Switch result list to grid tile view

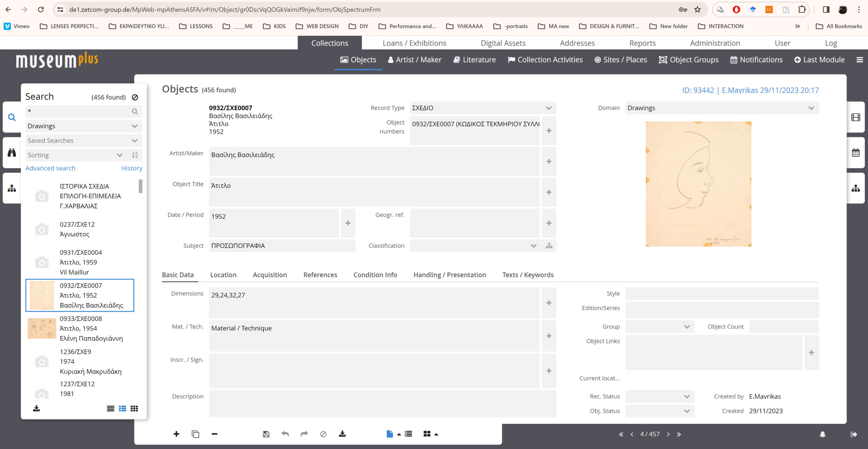[x=134, y=409]
